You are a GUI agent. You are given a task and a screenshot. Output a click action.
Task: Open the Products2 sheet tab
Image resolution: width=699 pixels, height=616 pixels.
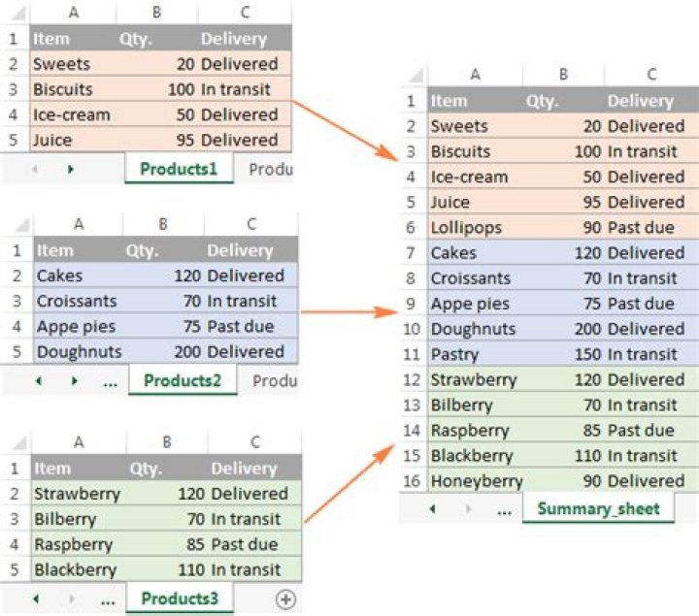click(x=183, y=381)
